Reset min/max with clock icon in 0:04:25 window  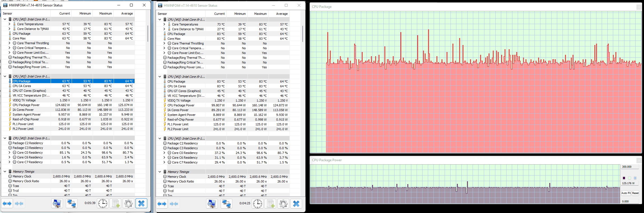[x=258, y=204]
